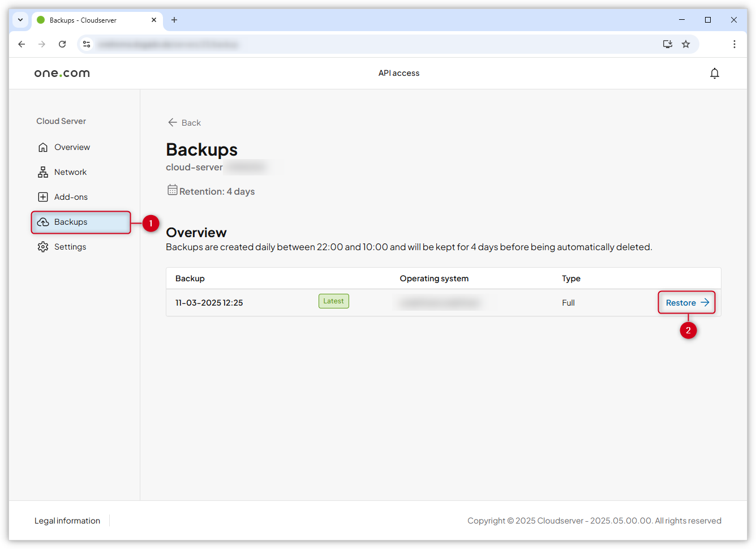The image size is (756, 549).
Task: Click the one.com logo
Action: tap(62, 72)
